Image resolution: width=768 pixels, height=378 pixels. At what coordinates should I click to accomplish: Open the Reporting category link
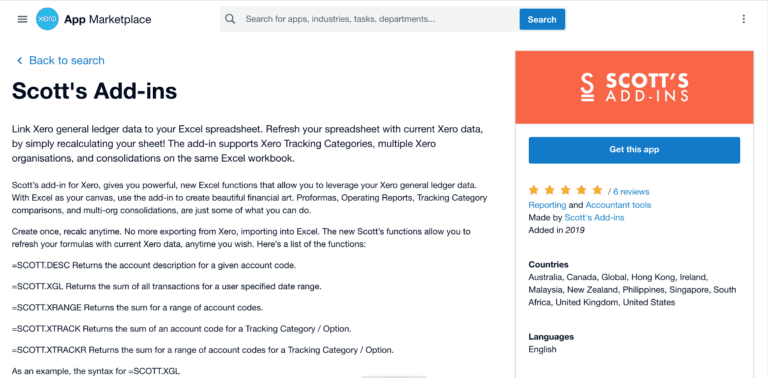click(x=547, y=205)
